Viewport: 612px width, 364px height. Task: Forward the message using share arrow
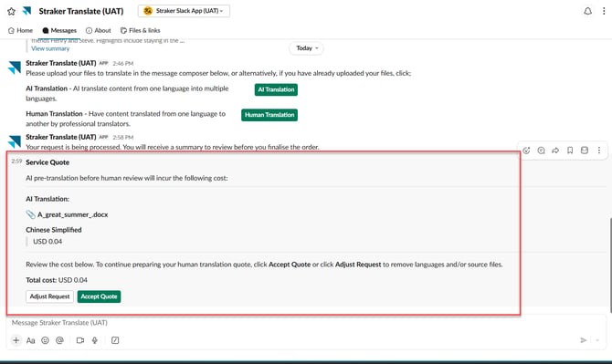pos(555,151)
